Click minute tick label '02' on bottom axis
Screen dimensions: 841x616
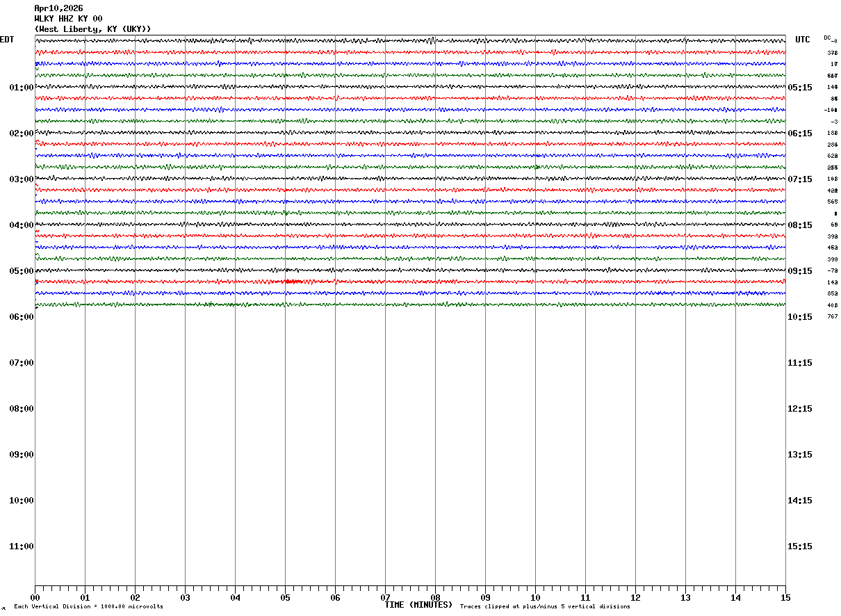point(135,598)
